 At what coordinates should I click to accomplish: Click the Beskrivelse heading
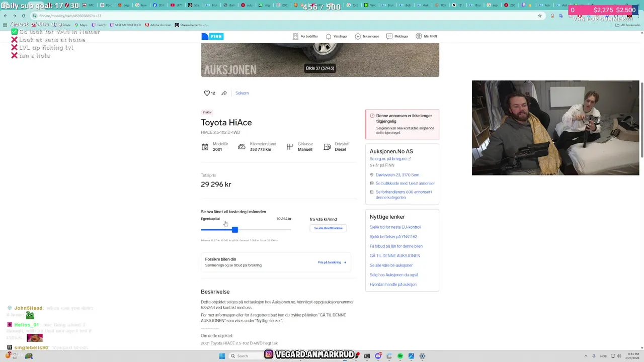point(215,292)
